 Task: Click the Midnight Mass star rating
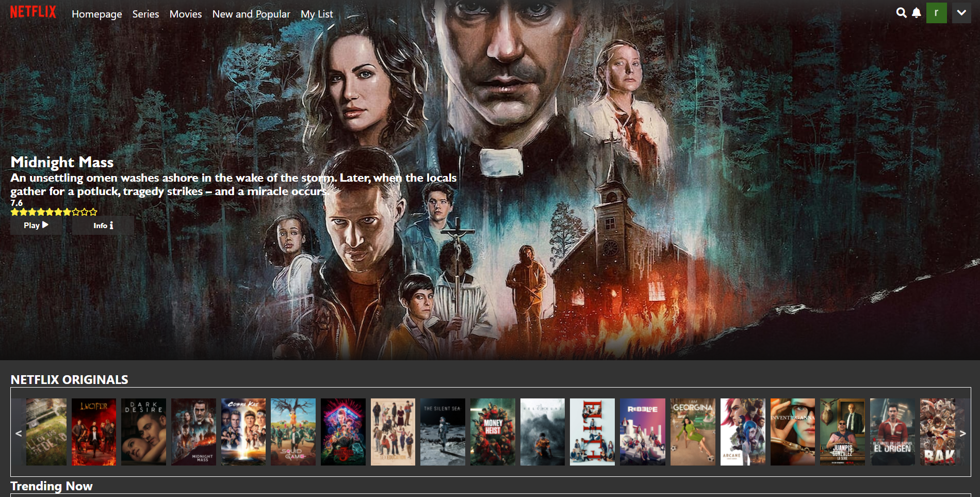(x=54, y=212)
